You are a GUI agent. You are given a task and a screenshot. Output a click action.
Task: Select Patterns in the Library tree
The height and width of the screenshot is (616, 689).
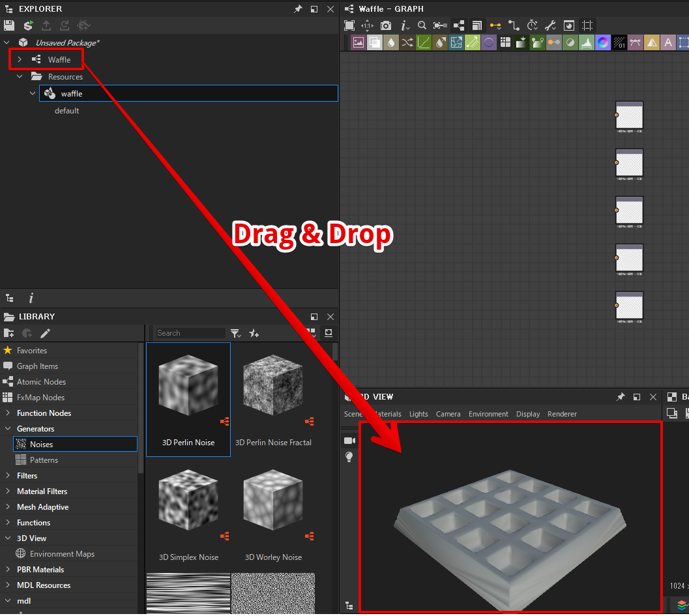pos(44,460)
